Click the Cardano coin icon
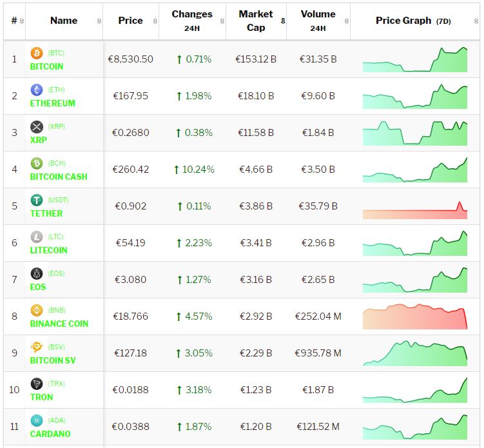This screenshot has height=448, width=484. [37, 420]
